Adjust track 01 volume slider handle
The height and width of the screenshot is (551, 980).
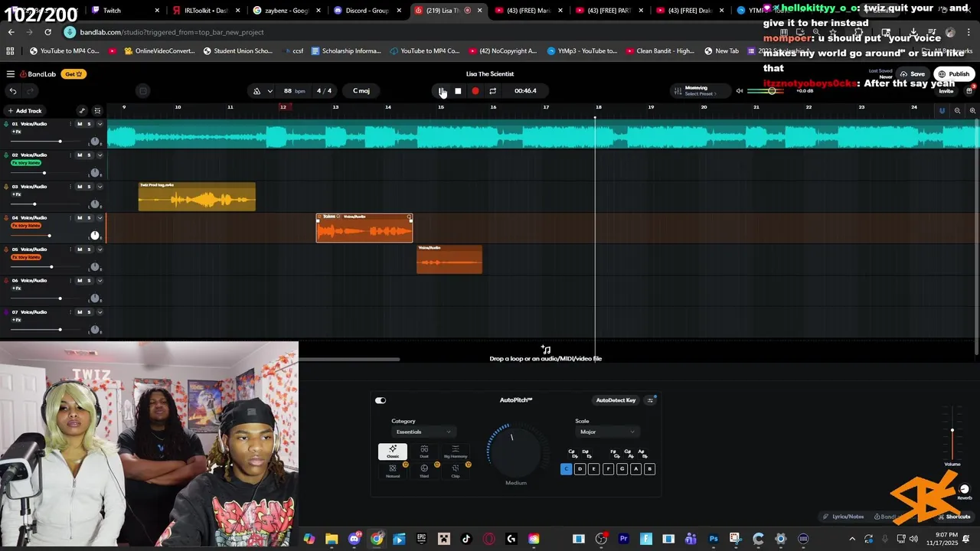pyautogui.click(x=60, y=142)
